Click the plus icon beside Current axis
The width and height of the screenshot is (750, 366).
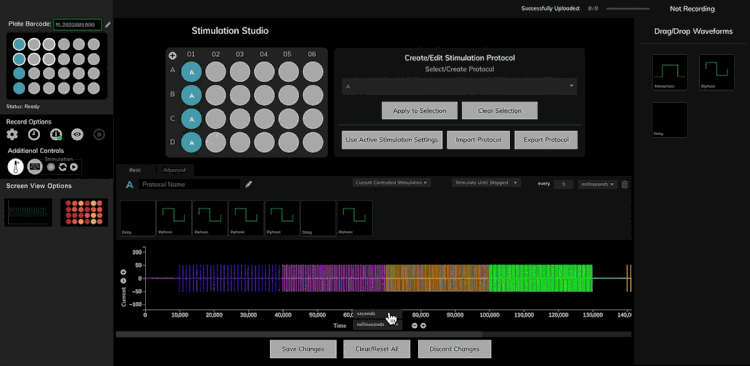(x=123, y=272)
